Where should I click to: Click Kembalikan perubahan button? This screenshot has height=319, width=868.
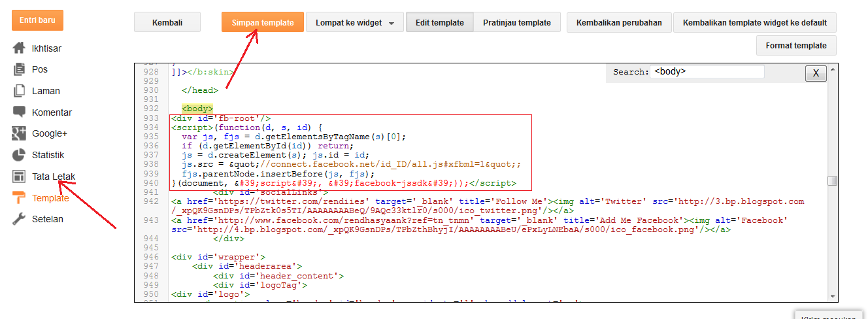(x=619, y=22)
